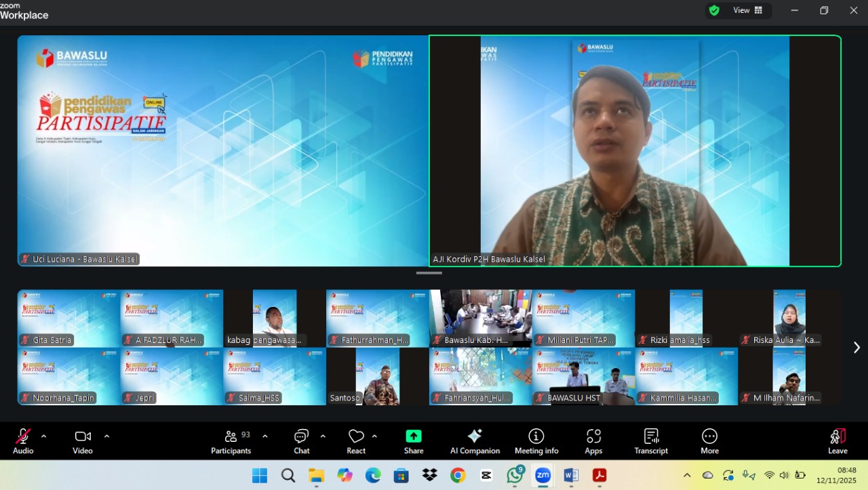Open Copilot from taskbar
868x490 pixels.
pyautogui.click(x=345, y=476)
